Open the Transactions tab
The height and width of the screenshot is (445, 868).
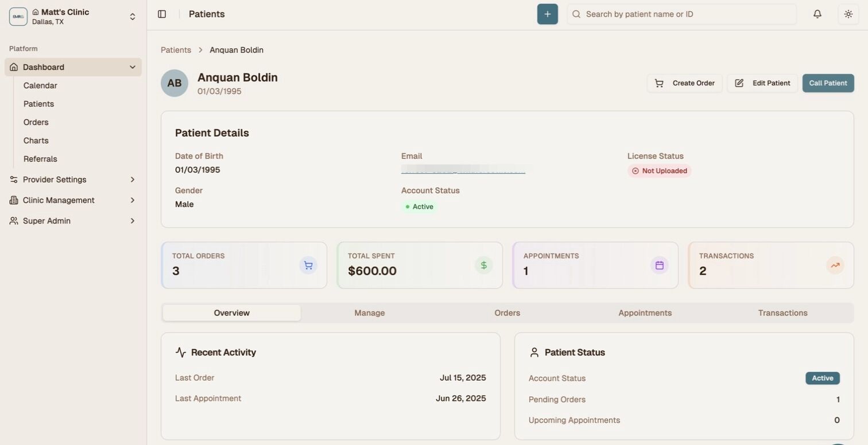tap(782, 313)
